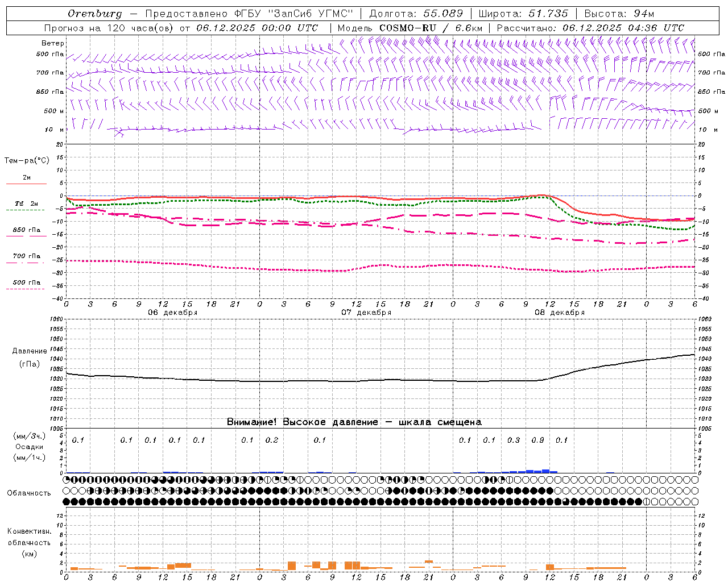The width and height of the screenshot is (728, 582).
Task: Click the '06 декабря' date label
Action: pos(173,313)
